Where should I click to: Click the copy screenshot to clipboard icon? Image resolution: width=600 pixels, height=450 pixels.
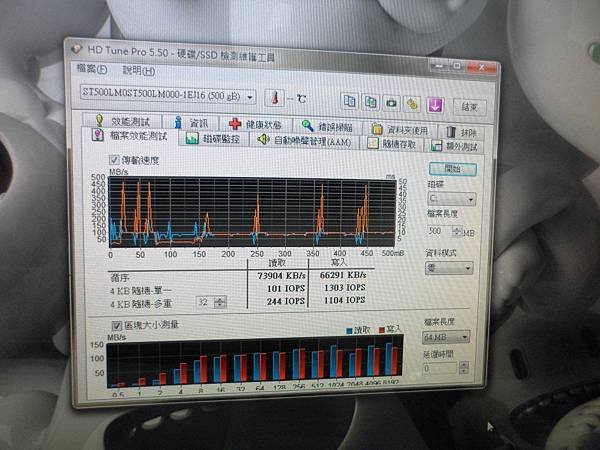point(370,102)
